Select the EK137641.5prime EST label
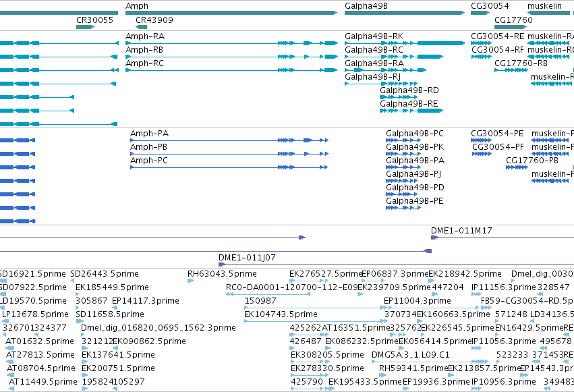Viewport: 574px width, 392px height. tap(118, 356)
